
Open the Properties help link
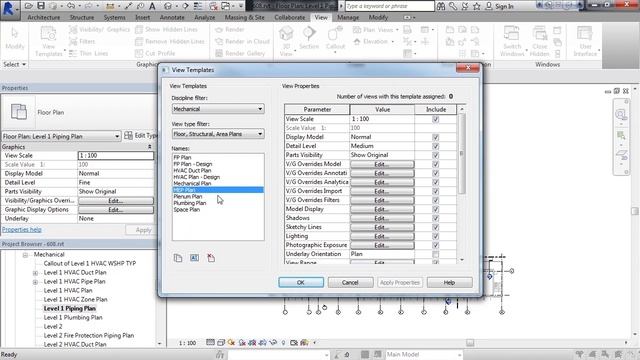click(22, 229)
